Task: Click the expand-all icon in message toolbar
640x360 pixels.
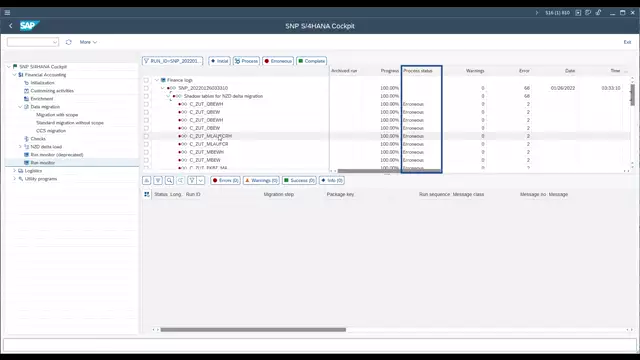Action: [158, 180]
